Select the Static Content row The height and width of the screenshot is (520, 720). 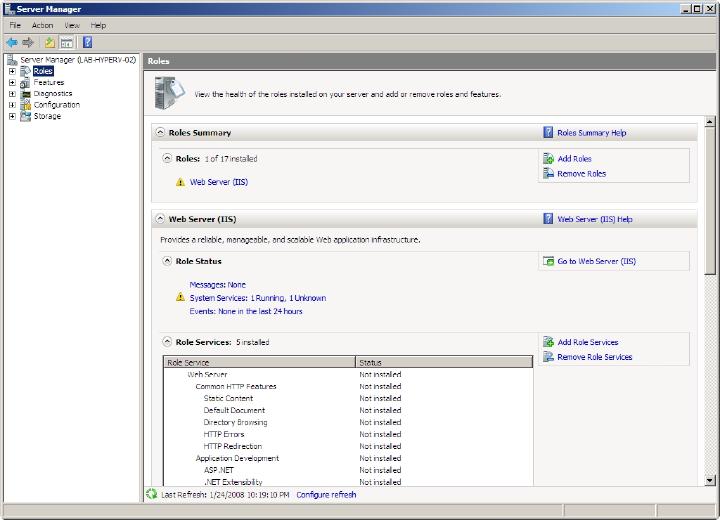point(348,398)
